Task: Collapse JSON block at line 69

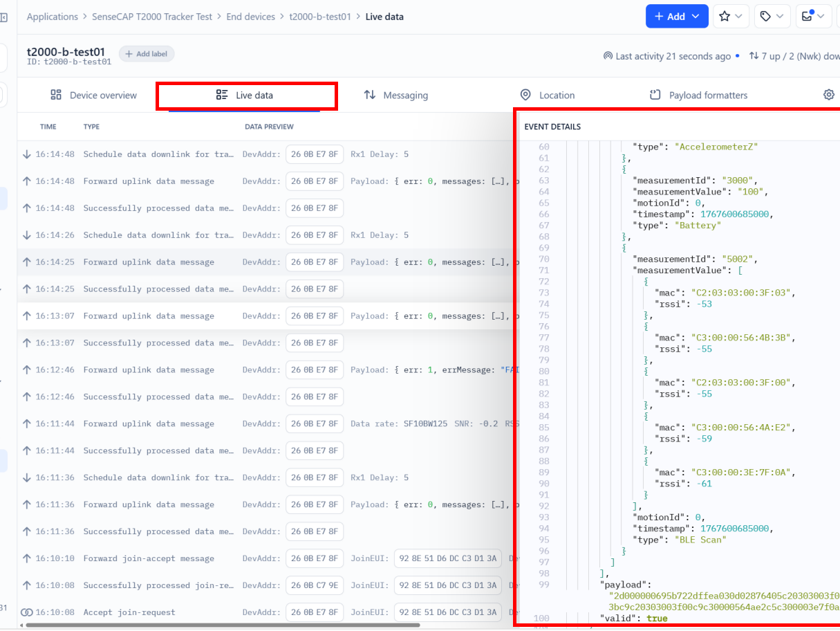Action: (x=624, y=248)
